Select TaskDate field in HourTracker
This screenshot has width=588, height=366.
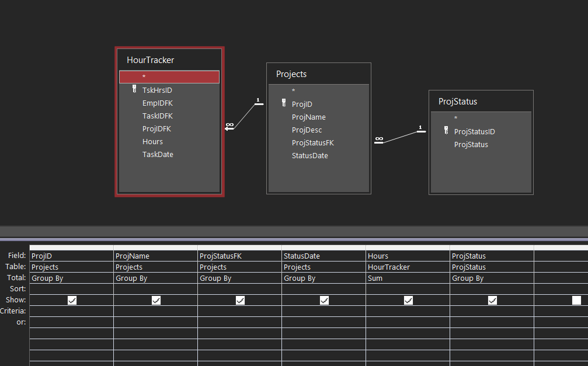169,154
